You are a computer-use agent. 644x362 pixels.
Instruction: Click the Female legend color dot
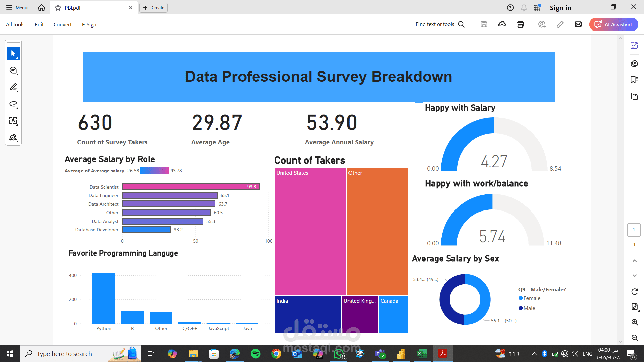point(521,298)
